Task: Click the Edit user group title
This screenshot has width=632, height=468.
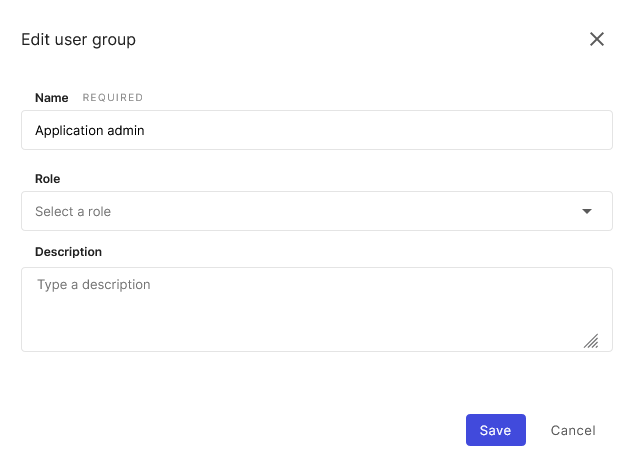Action: (x=79, y=40)
